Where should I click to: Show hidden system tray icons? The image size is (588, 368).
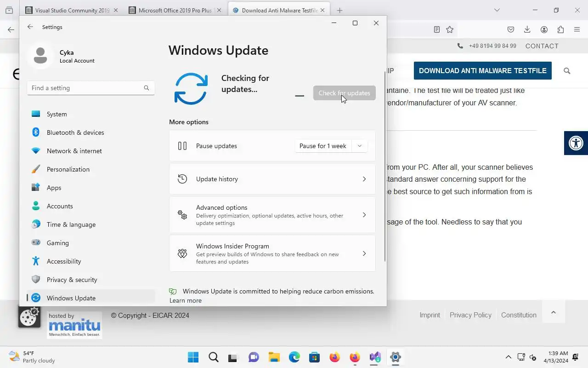coord(508,357)
